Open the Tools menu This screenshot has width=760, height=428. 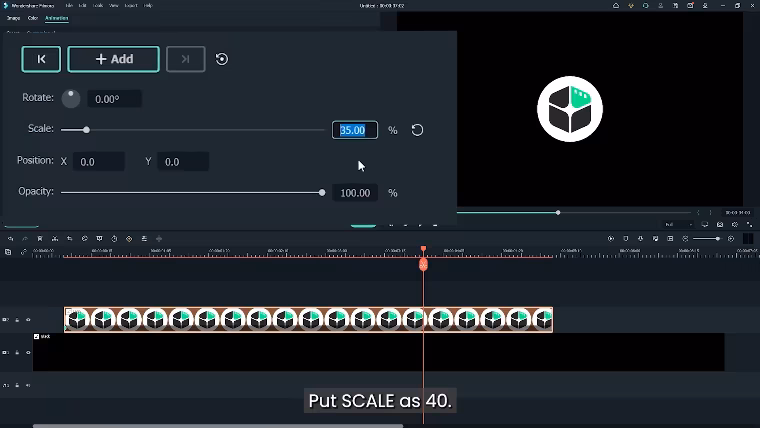pos(98,6)
